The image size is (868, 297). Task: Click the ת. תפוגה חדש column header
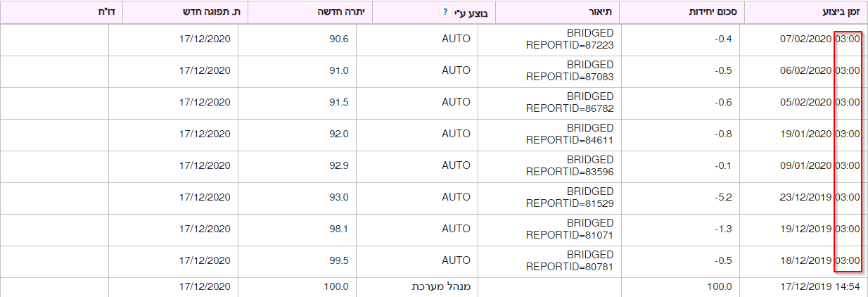[186, 12]
